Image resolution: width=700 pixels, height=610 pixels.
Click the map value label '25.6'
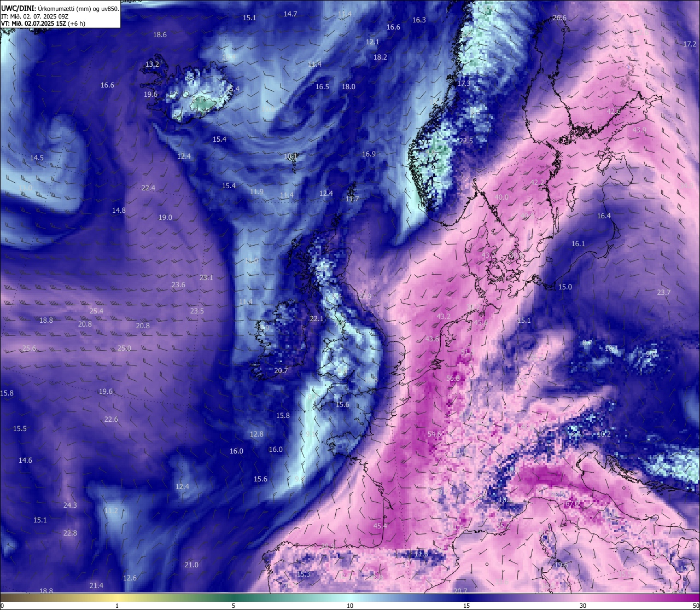click(x=29, y=348)
